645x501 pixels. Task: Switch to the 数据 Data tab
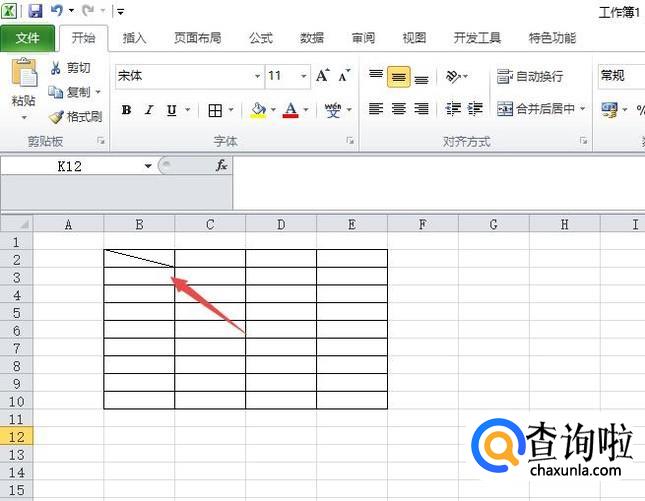point(312,38)
